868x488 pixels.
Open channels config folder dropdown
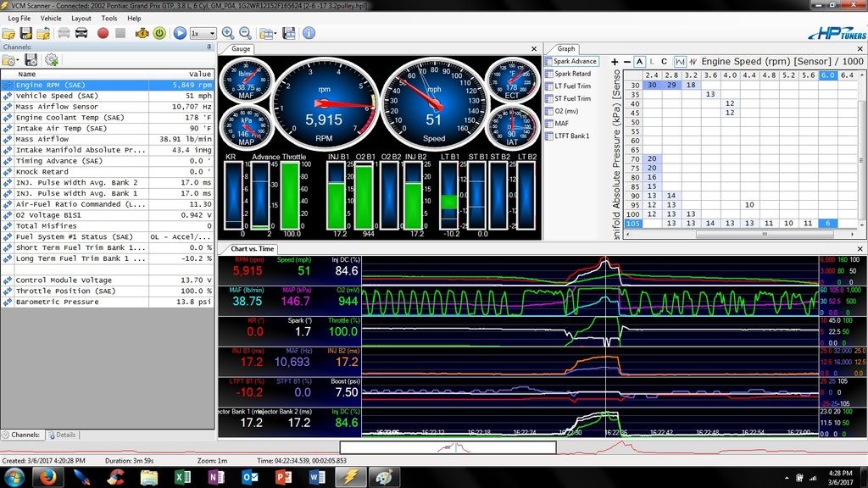tap(10, 60)
